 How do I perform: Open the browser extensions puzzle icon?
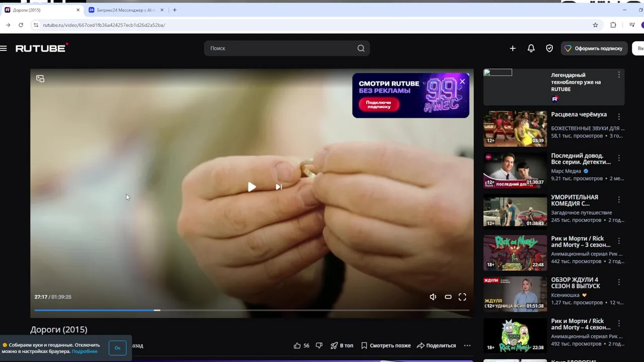(613, 25)
